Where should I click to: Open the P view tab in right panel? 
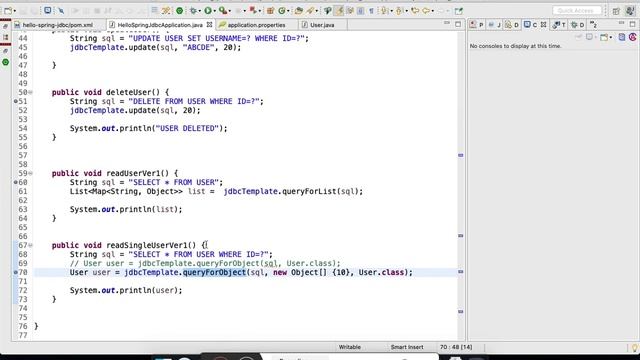(477, 25)
